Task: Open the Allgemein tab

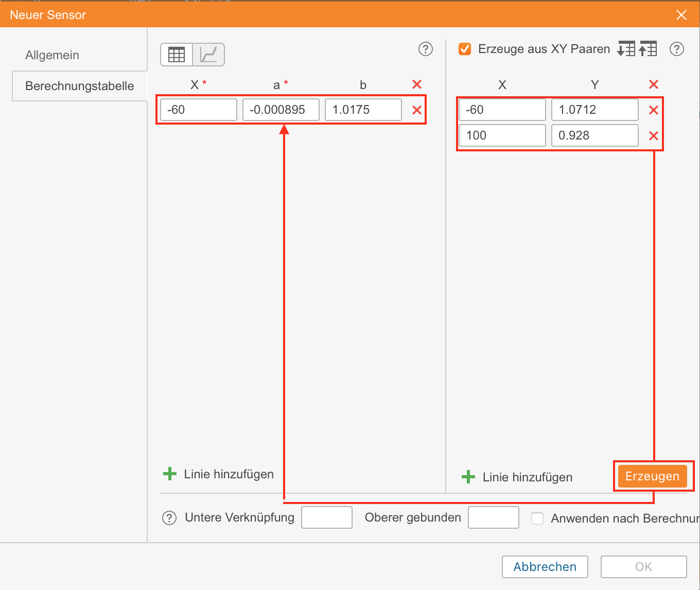Action: [52, 55]
